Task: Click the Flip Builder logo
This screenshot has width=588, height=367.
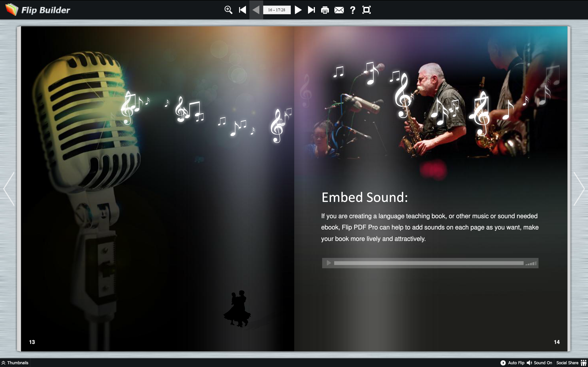Action: click(38, 10)
